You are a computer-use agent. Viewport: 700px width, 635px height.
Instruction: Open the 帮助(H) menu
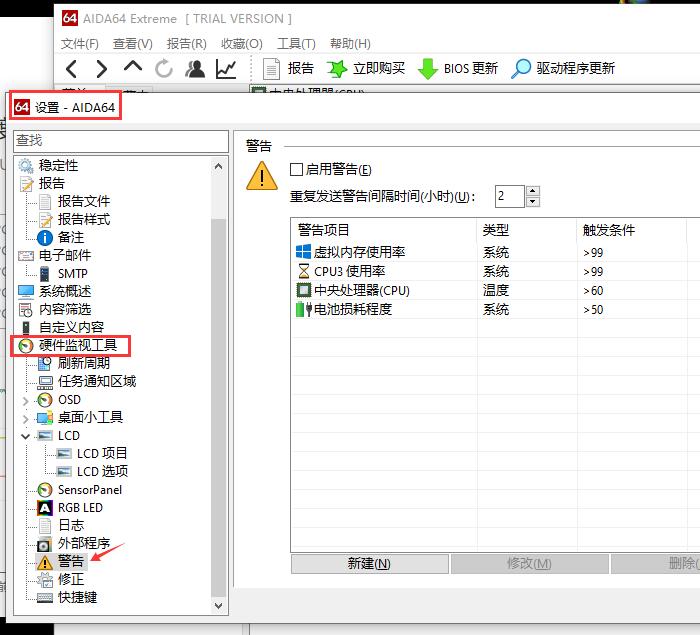tap(350, 44)
